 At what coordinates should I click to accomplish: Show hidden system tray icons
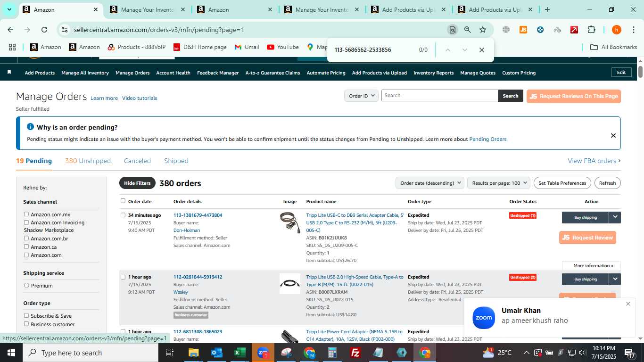[526, 353]
